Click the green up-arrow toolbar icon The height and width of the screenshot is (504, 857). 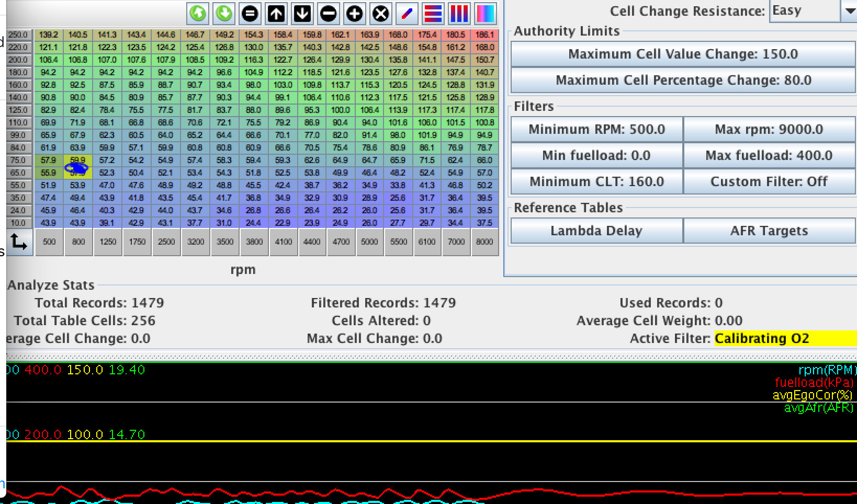[198, 13]
